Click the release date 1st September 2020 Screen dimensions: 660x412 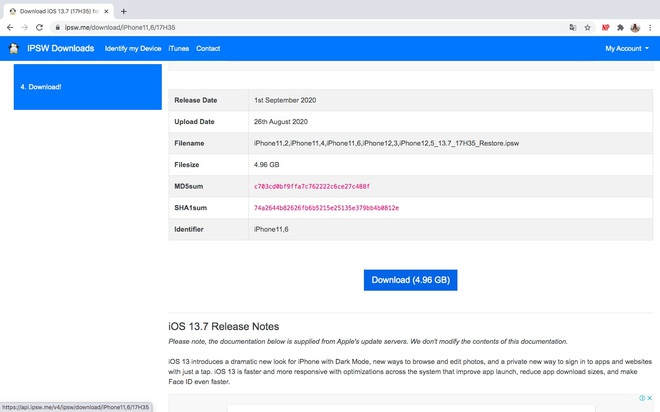pyautogui.click(x=285, y=100)
